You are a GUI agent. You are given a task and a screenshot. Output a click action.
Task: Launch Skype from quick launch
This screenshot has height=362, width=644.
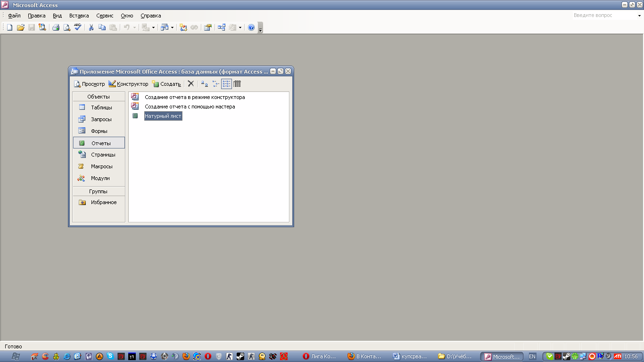110,357
